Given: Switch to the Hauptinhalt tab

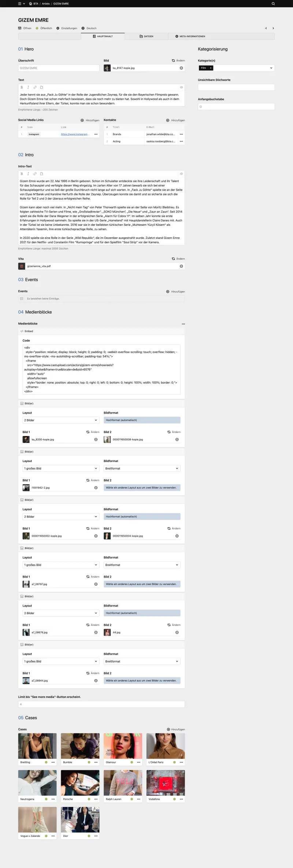Looking at the screenshot, I should pyautogui.click(x=103, y=36).
